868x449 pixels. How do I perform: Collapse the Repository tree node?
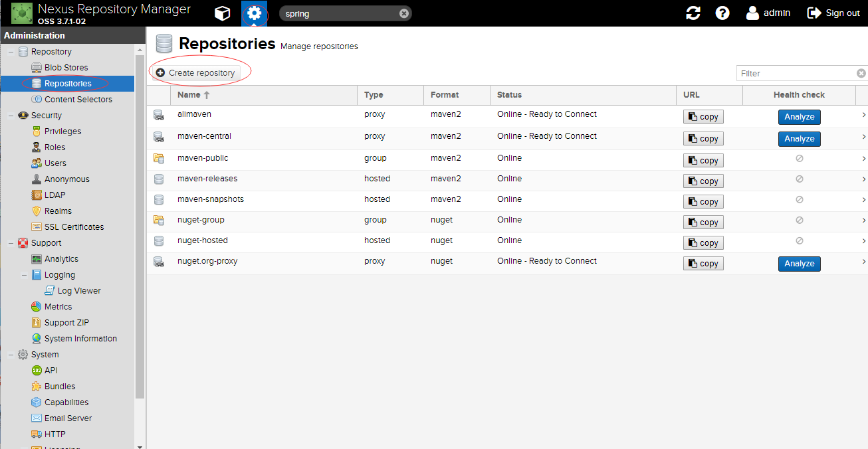click(x=11, y=52)
